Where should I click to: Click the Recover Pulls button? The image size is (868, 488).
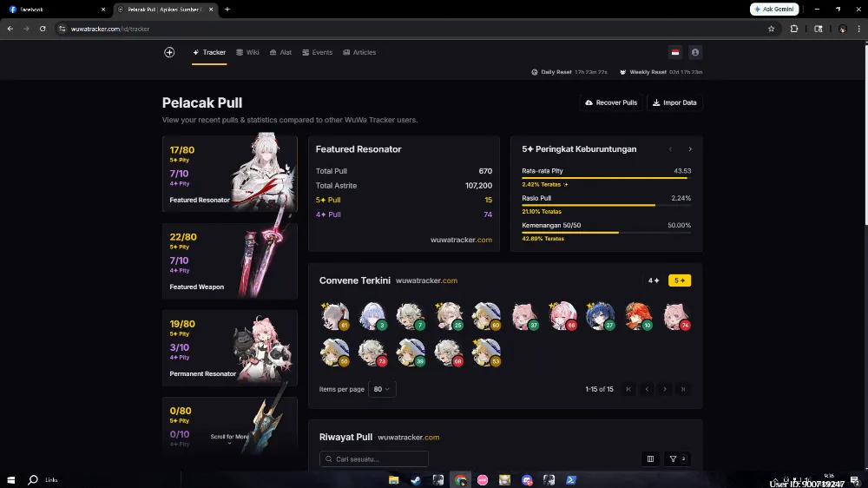611,102
